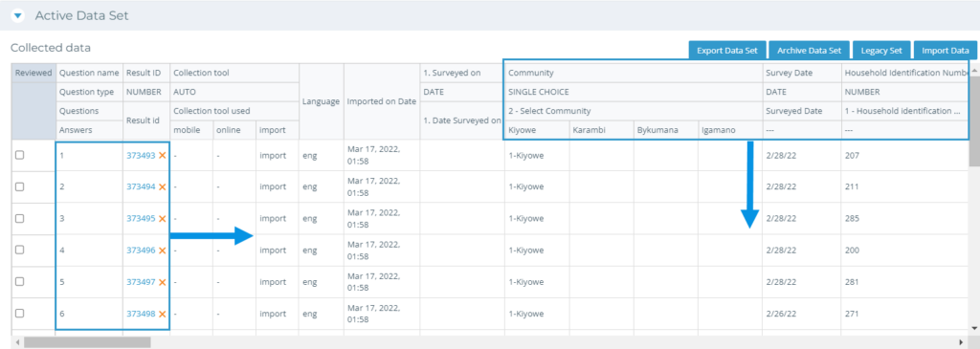This screenshot has height=349, width=980.
Task: Open result ID 373497 link
Action: click(141, 281)
